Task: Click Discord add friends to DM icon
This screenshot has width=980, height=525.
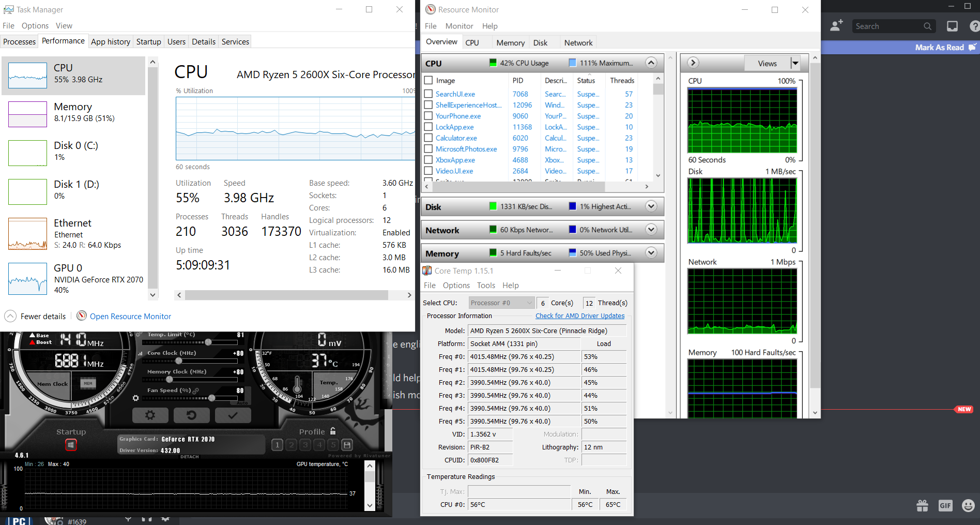Action: click(836, 26)
